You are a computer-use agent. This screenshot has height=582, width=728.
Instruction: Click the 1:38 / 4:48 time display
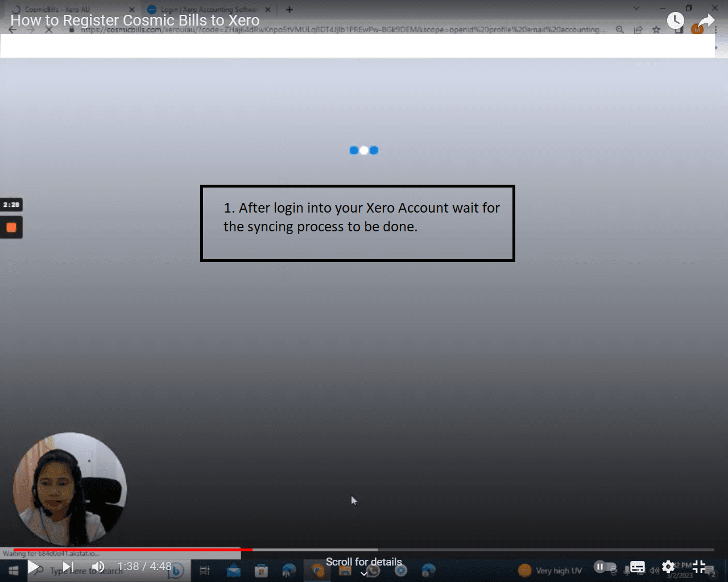[x=144, y=567]
